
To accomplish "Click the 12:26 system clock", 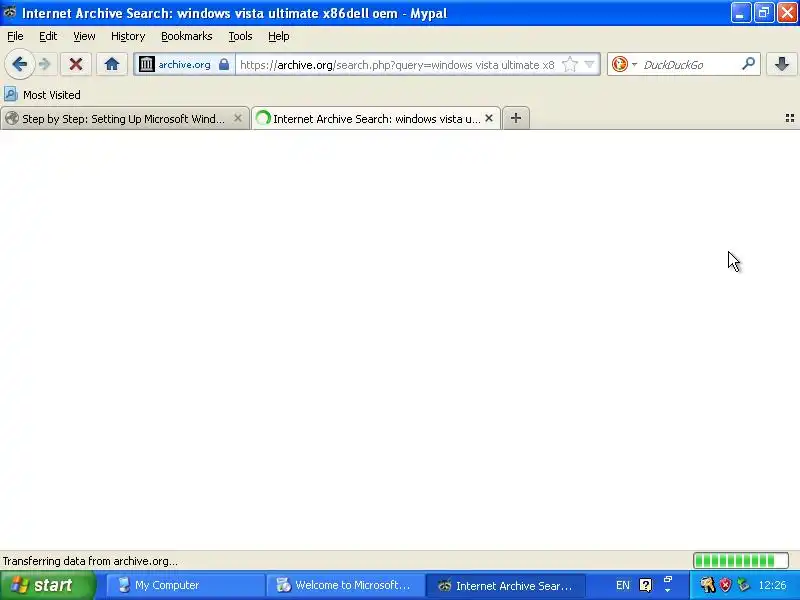I will 772,585.
